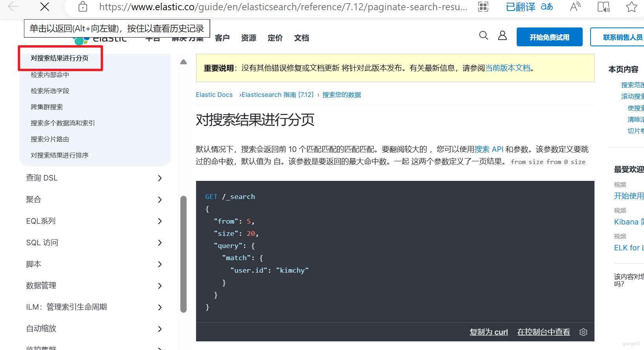Open the Elastic Docs breadcrumb link

pyautogui.click(x=214, y=95)
